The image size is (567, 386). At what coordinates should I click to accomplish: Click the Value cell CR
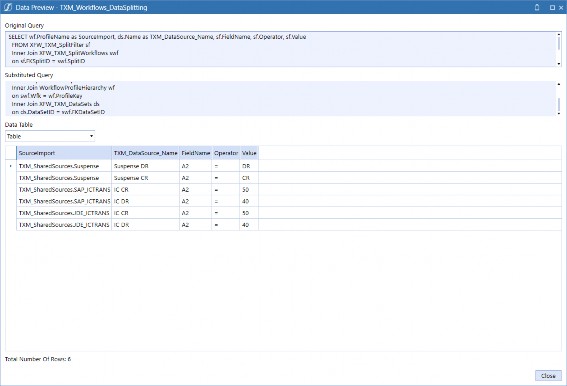click(249, 178)
